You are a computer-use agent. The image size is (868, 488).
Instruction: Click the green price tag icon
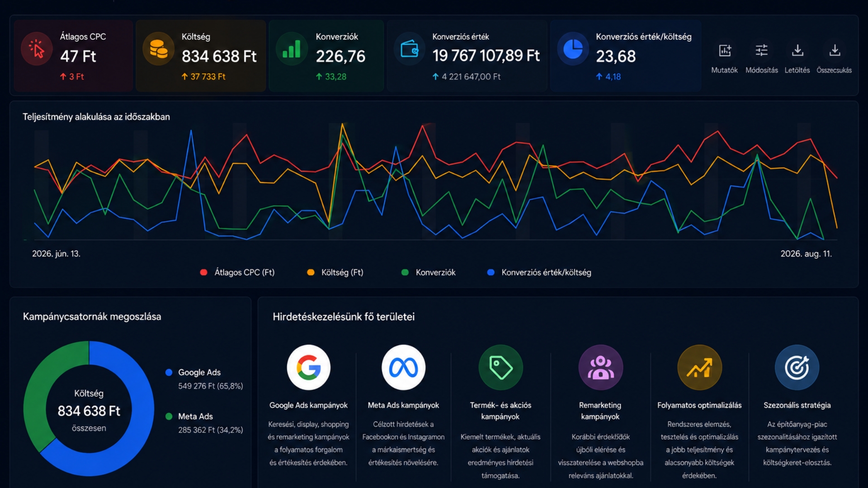coord(500,367)
